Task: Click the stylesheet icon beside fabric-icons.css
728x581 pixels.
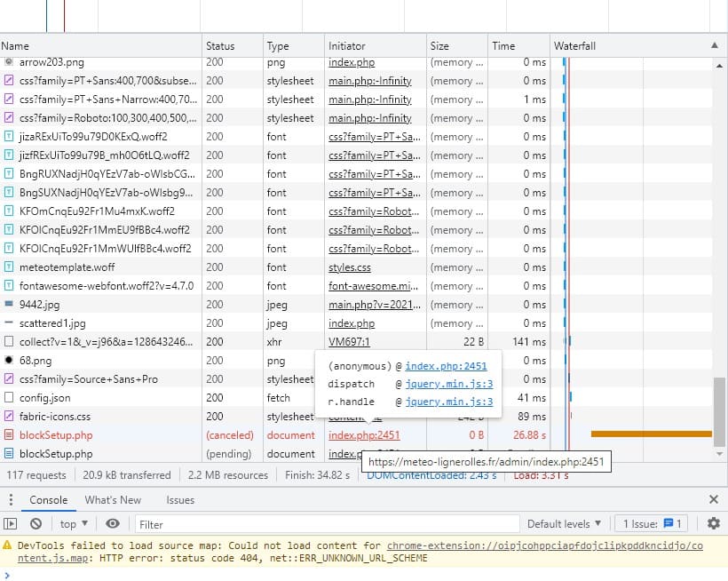Action: tap(9, 416)
